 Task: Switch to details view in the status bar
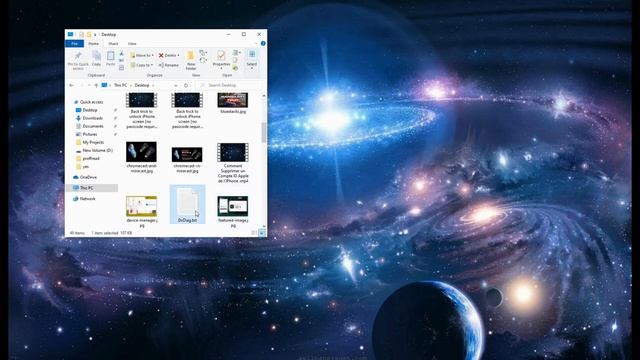(254, 233)
